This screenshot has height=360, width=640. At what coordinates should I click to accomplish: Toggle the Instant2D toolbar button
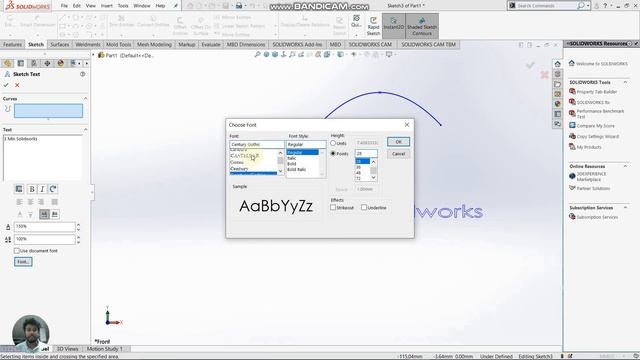(393, 26)
